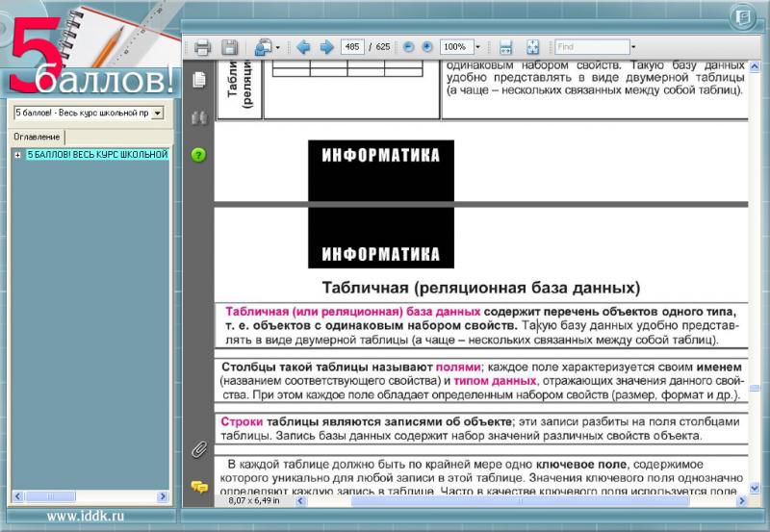Expand the '5 БАЛЛОВ! ВЕСЬ КУРС ШКОЛЬНОЙ' tree node
Viewport: 770px width, 532px height.
(17, 155)
